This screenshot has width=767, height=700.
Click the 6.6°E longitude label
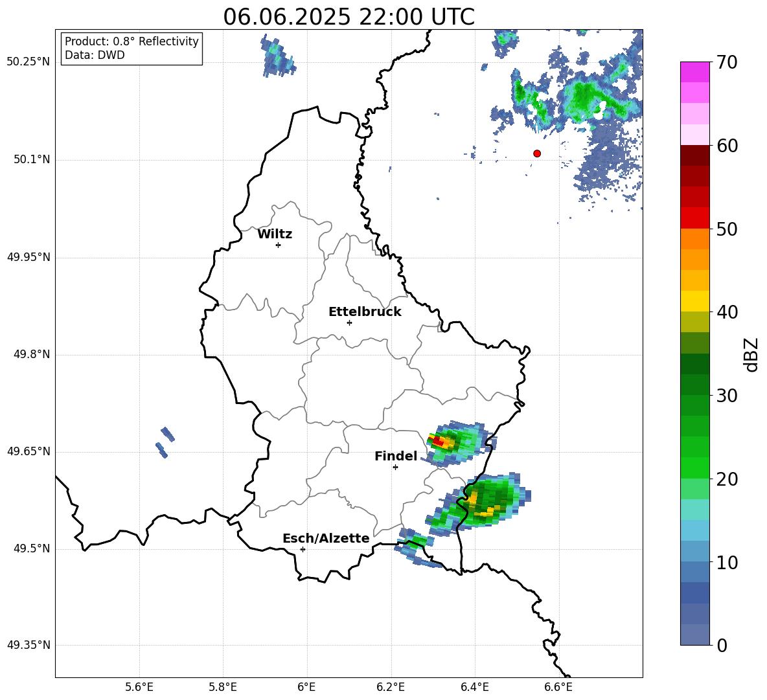tap(558, 687)
